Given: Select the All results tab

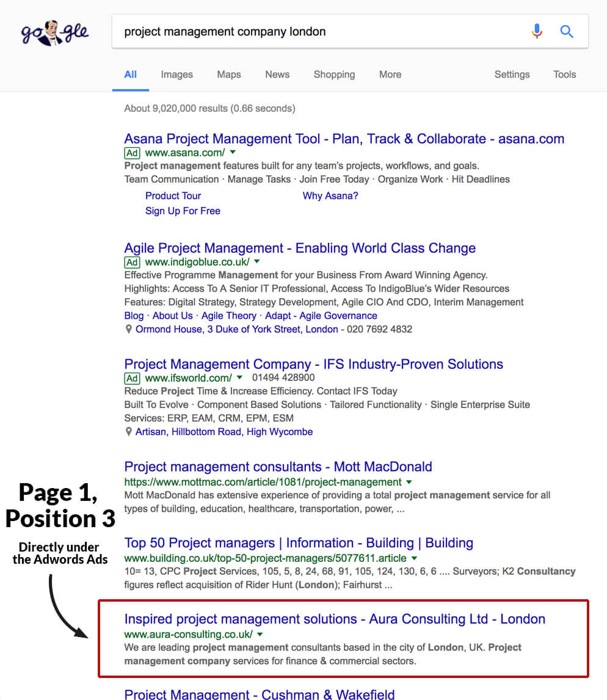Looking at the screenshot, I should [x=130, y=75].
